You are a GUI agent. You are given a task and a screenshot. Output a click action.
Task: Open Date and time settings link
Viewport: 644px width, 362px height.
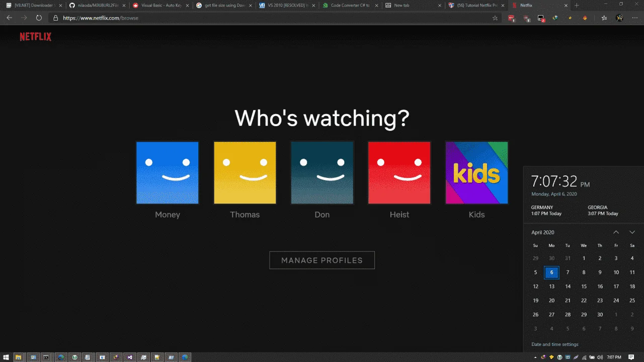click(555, 344)
